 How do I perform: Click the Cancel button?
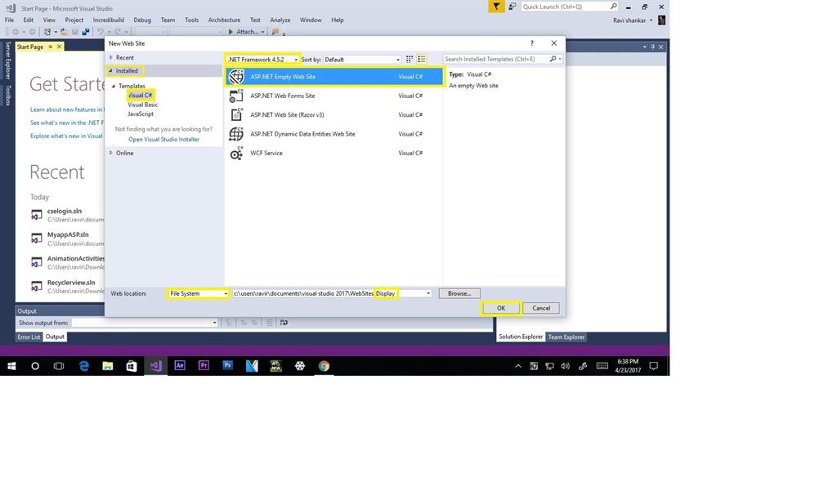coord(541,308)
